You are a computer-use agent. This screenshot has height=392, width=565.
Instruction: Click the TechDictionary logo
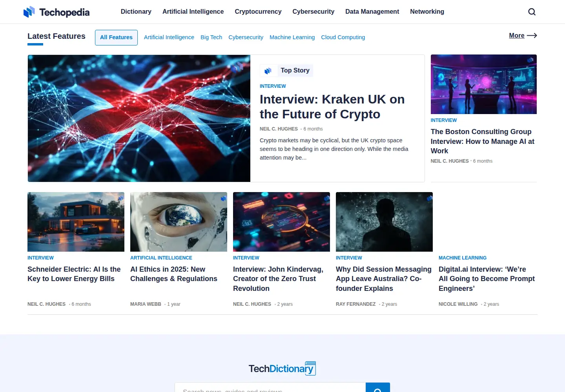(x=282, y=368)
